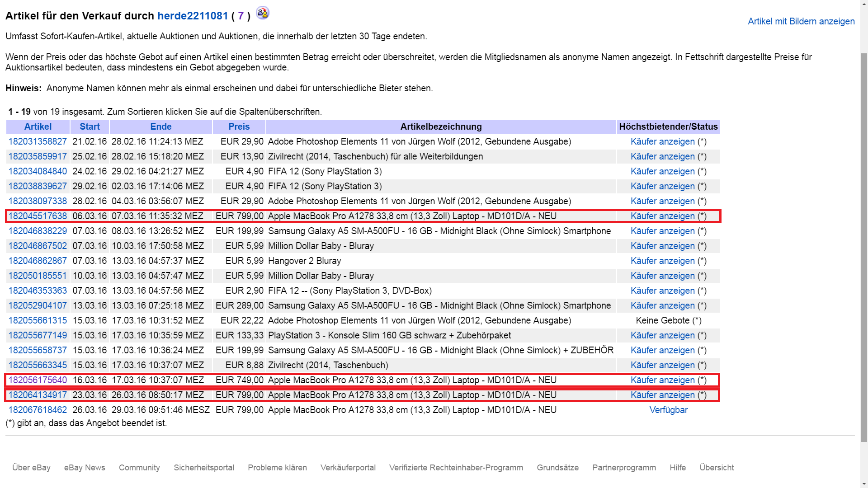Click price EUR 22,22
The width and height of the screenshot is (868, 488).
coord(242,320)
